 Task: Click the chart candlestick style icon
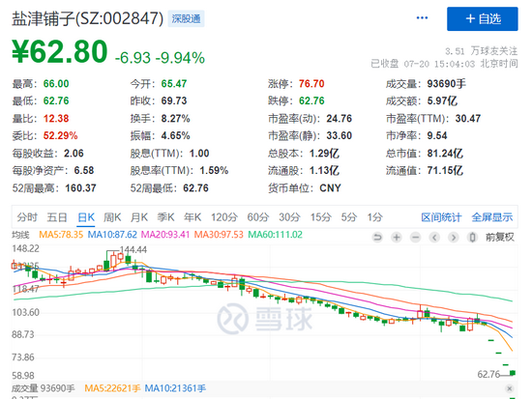pyautogui.click(x=472, y=238)
